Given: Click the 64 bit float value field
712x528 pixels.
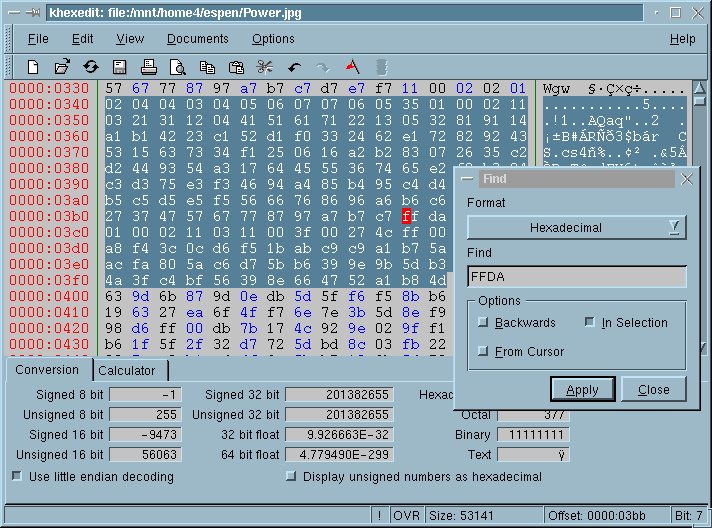Looking at the screenshot, I should (x=339, y=454).
